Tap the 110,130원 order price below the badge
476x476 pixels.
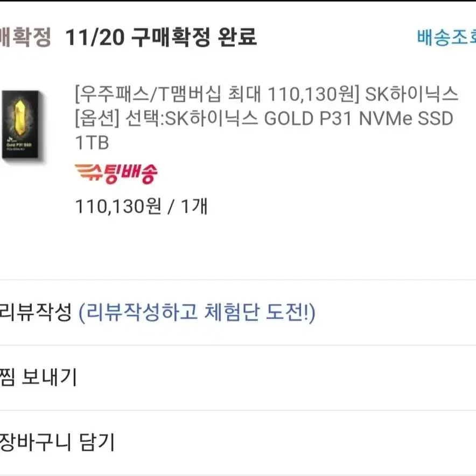tap(118, 207)
